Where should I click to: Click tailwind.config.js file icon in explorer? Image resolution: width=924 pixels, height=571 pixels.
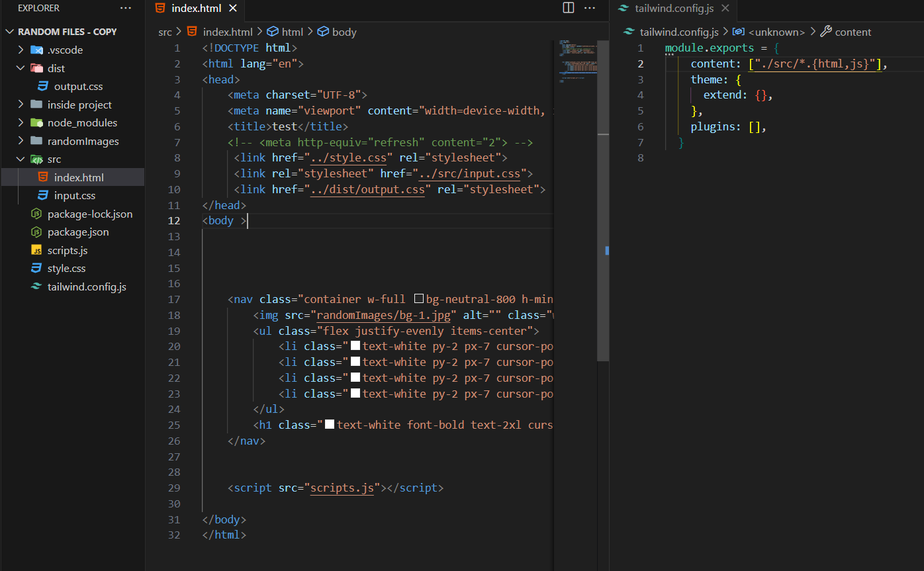[36, 286]
